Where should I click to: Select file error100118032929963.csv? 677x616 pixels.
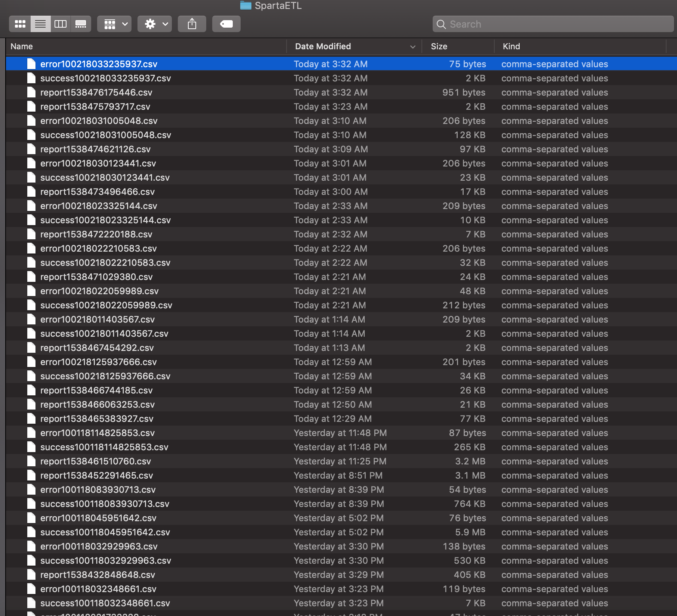coord(341,546)
